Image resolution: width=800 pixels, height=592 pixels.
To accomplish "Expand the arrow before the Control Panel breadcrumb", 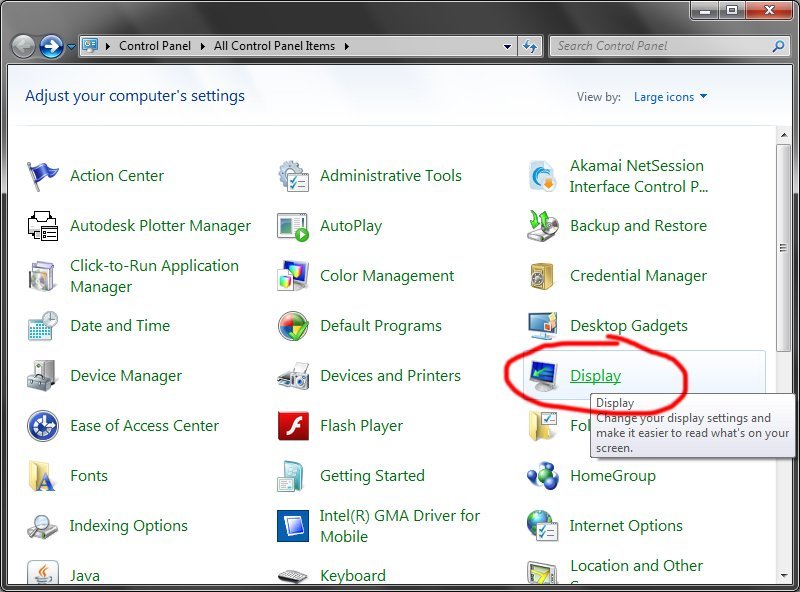I will click(x=108, y=46).
